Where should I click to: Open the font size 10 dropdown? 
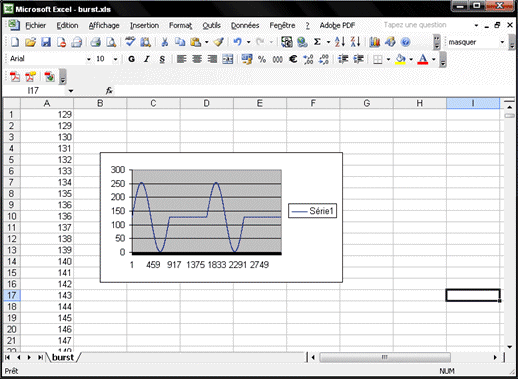tap(115, 59)
